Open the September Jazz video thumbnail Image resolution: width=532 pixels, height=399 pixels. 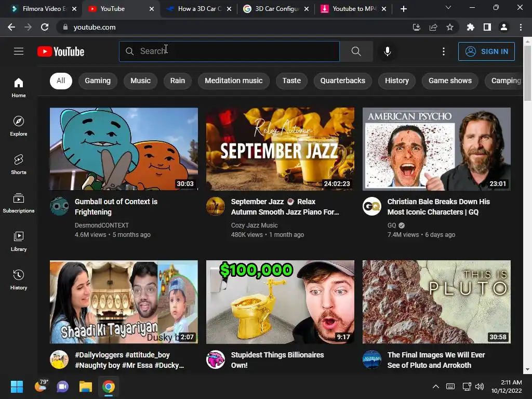280,149
